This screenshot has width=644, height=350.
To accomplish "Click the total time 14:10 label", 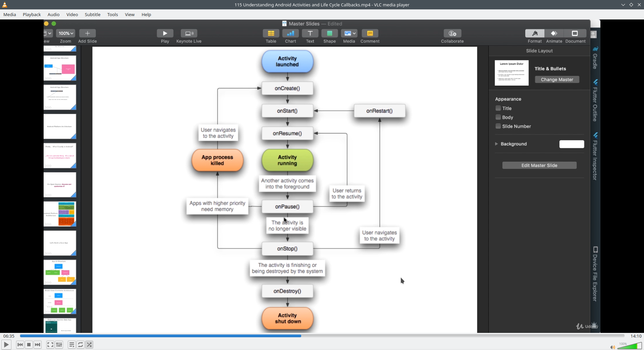I will coord(636,336).
